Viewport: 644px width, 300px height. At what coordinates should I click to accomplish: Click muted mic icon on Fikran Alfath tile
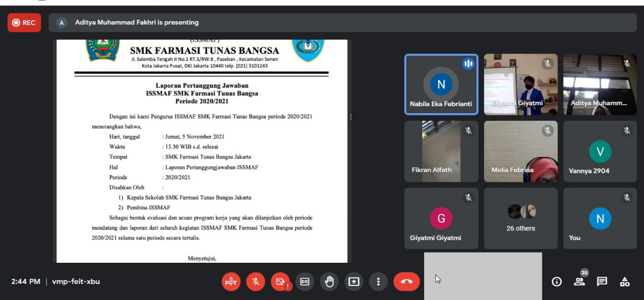point(468,131)
